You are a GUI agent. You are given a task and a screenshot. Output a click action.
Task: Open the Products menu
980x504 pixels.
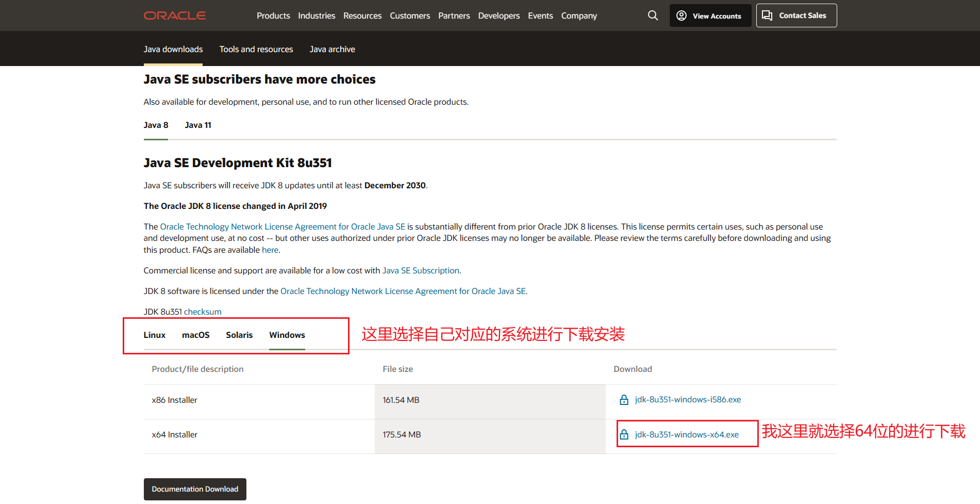(x=273, y=15)
